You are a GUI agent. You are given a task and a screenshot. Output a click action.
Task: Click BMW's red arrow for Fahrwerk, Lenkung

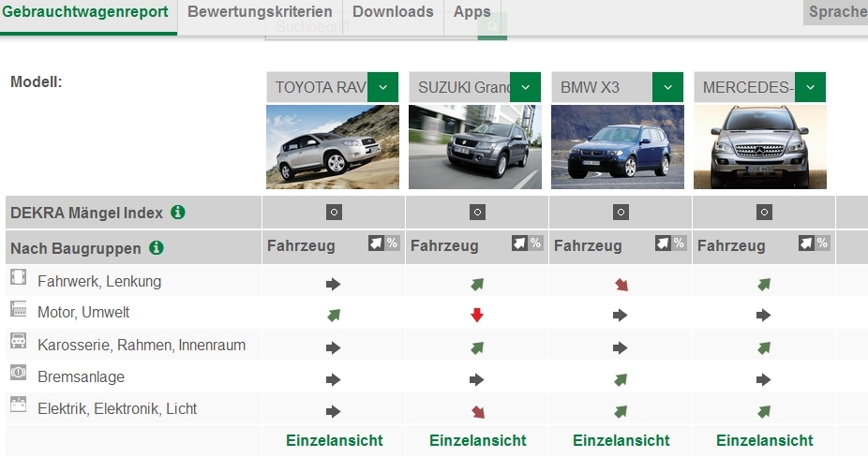click(621, 285)
